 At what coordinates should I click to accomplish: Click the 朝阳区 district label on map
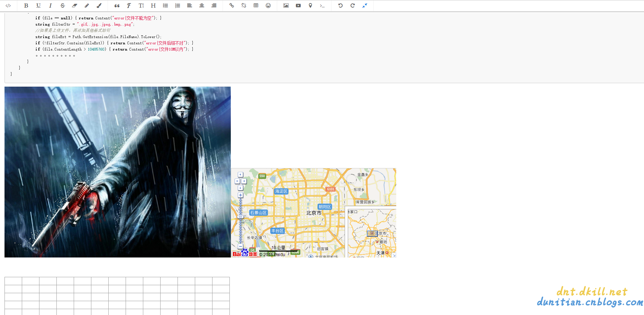pyautogui.click(x=325, y=207)
